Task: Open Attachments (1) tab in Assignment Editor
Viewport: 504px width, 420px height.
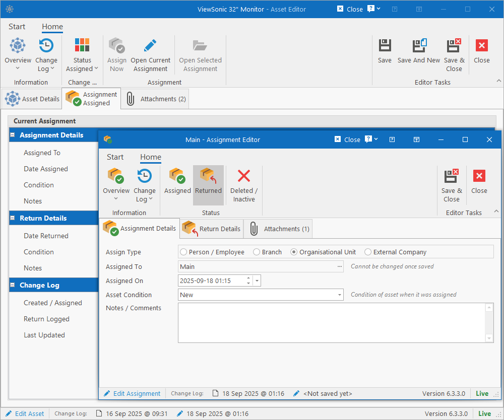Action: [278, 229]
